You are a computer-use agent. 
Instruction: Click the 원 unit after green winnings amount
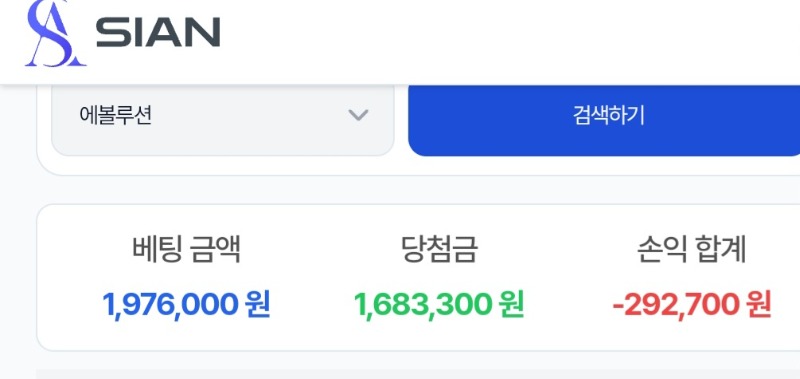(512, 305)
